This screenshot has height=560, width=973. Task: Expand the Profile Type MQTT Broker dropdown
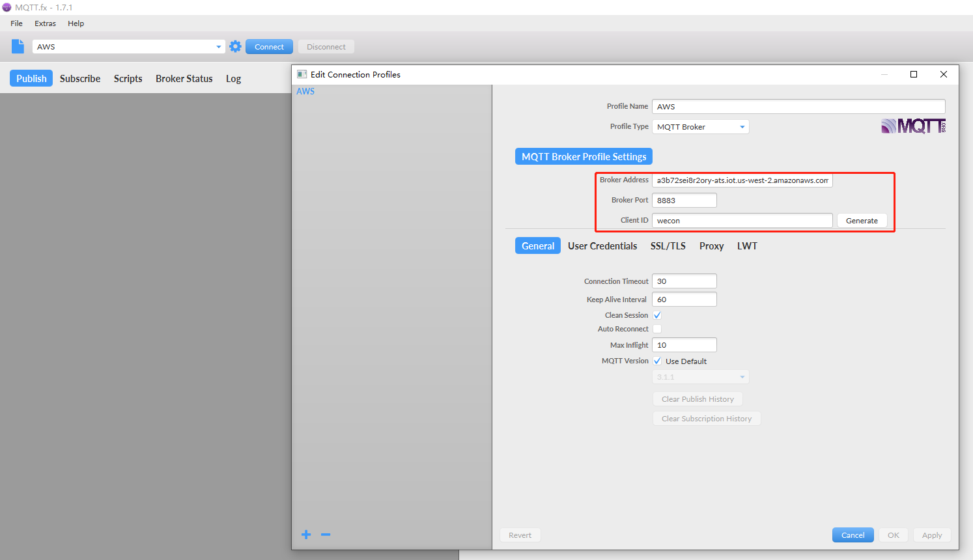[742, 127]
